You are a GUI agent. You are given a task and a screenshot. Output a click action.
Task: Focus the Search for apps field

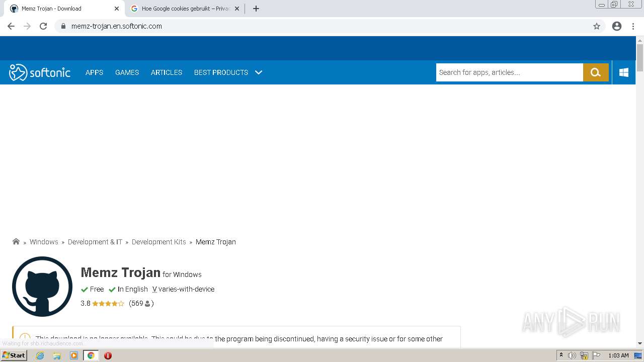[x=509, y=72]
